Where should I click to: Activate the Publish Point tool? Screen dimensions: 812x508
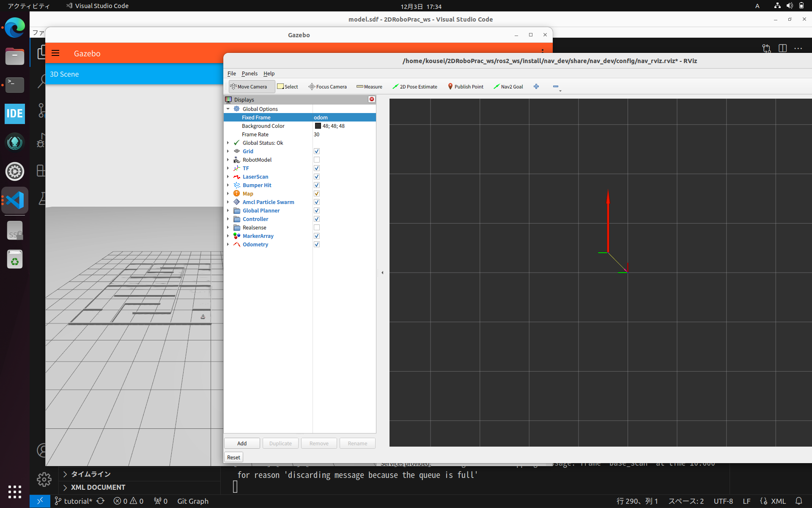(x=465, y=86)
